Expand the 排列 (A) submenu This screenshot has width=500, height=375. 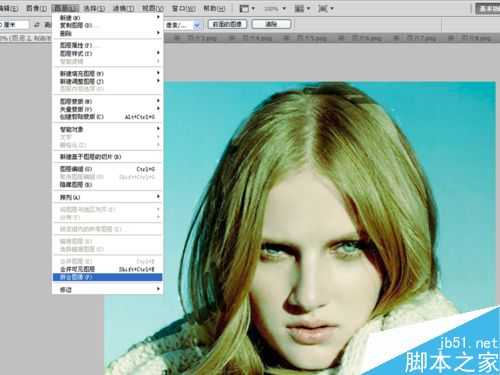tap(107, 197)
